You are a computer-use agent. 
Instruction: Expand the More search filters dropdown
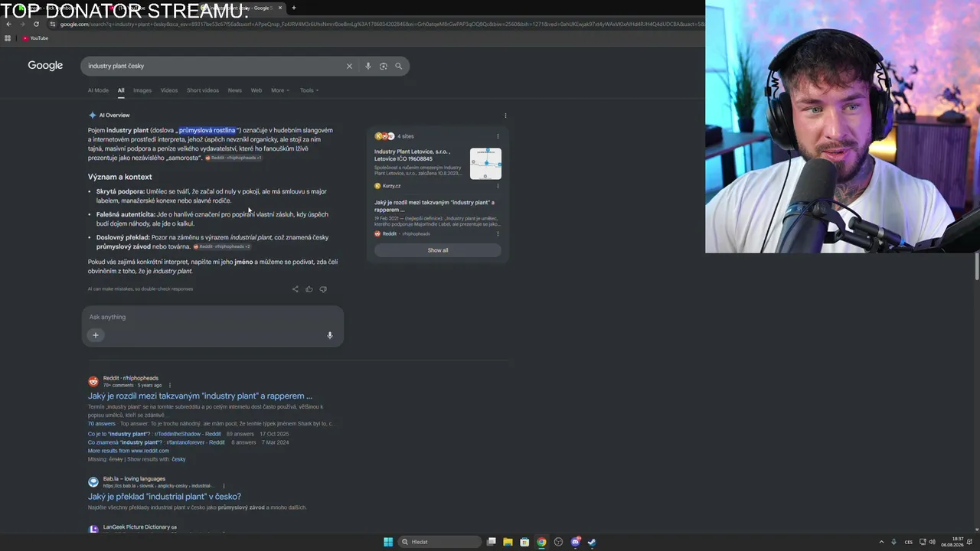coord(280,90)
